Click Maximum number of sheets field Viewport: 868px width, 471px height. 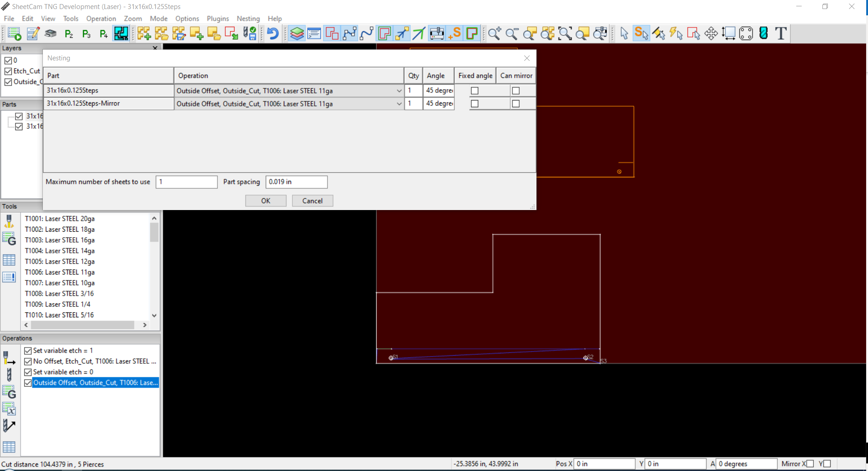coord(186,182)
